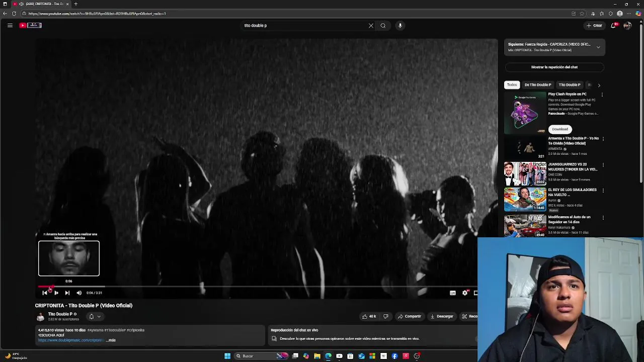
Task: Open the doublepmusic.com link
Action: (x=70, y=340)
